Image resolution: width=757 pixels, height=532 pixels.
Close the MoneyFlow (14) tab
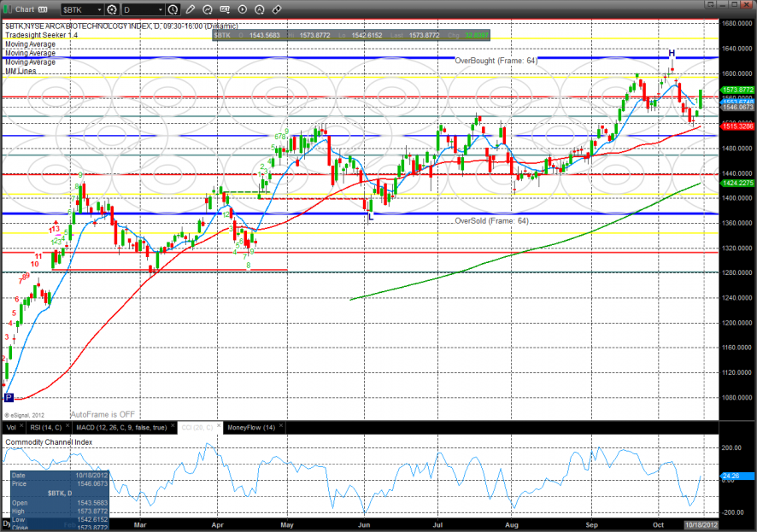(279, 427)
